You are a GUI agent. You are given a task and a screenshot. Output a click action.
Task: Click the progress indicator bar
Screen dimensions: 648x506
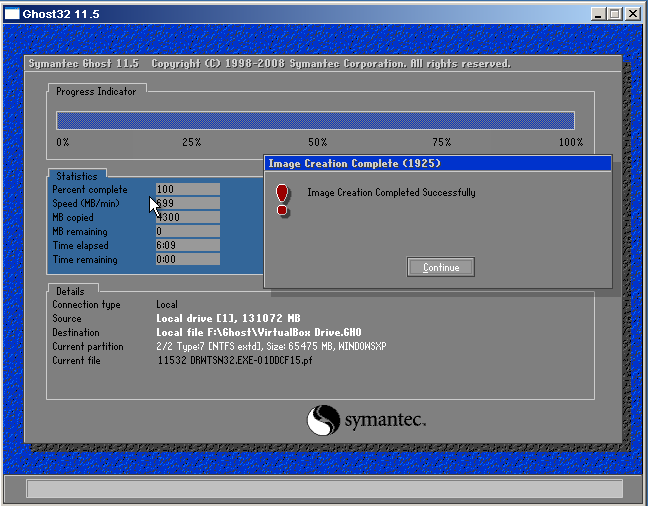315,120
